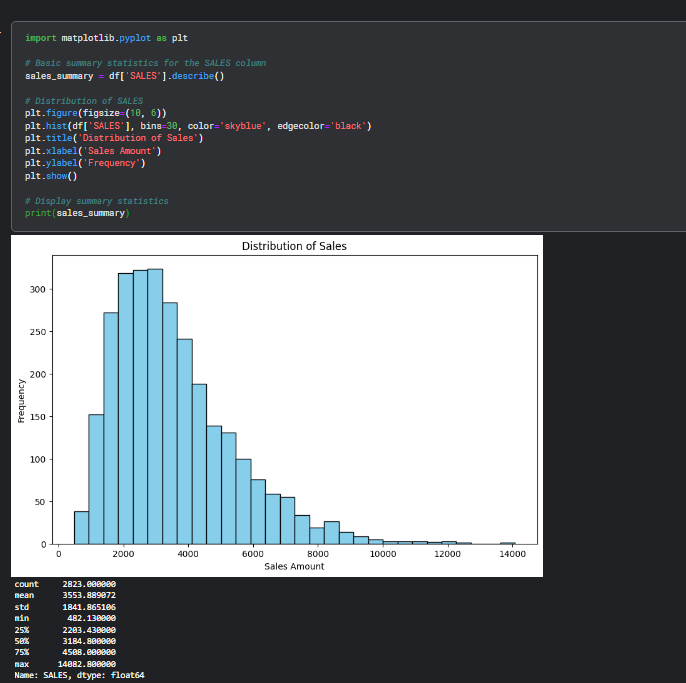This screenshot has height=683, width=686.
Task: Click the plt.title('Distribution of Sales') line
Action: tap(114, 138)
